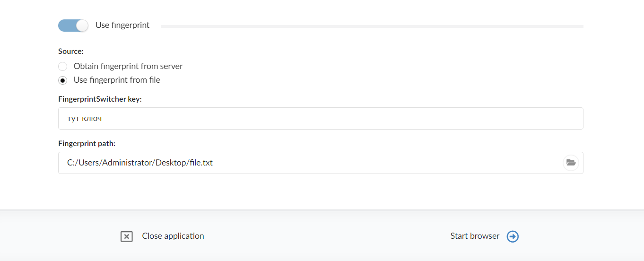644x261 pixels.
Task: Toggle the Use fingerprint switch
Action: pos(73,26)
